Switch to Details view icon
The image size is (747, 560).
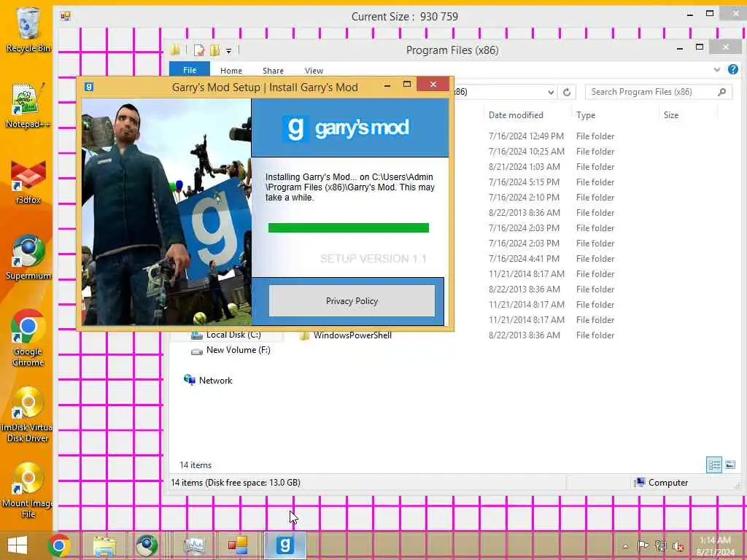(714, 464)
